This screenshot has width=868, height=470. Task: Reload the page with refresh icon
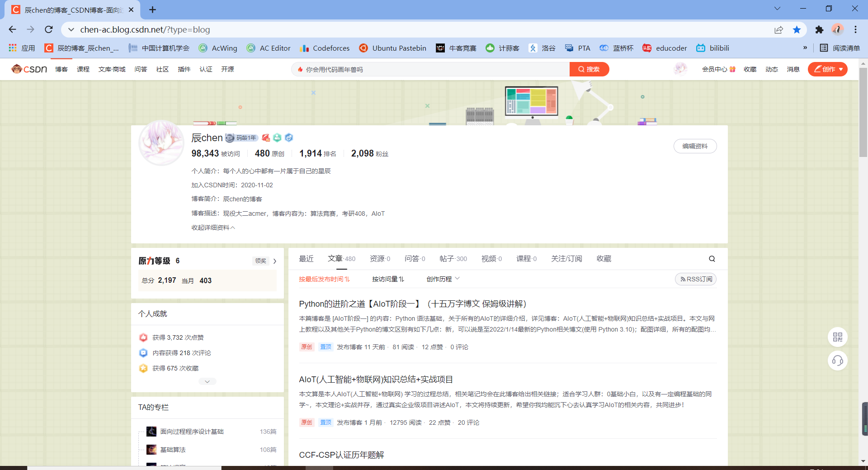pos(49,29)
